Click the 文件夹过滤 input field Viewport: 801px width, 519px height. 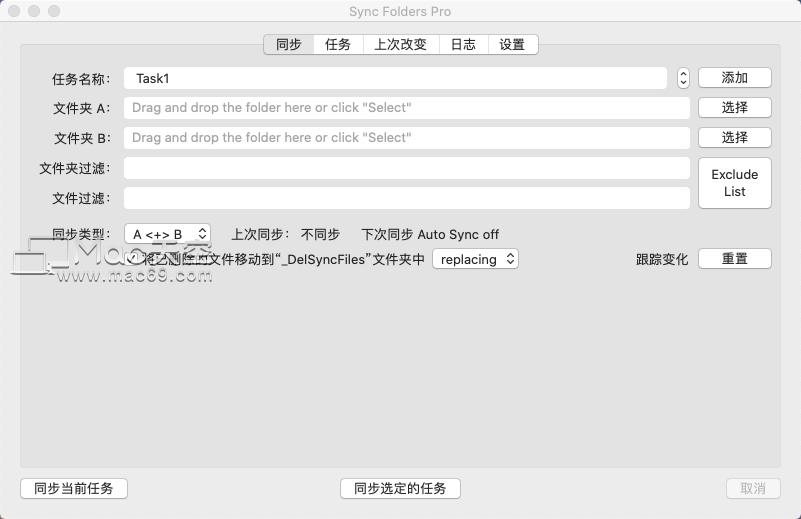point(407,168)
